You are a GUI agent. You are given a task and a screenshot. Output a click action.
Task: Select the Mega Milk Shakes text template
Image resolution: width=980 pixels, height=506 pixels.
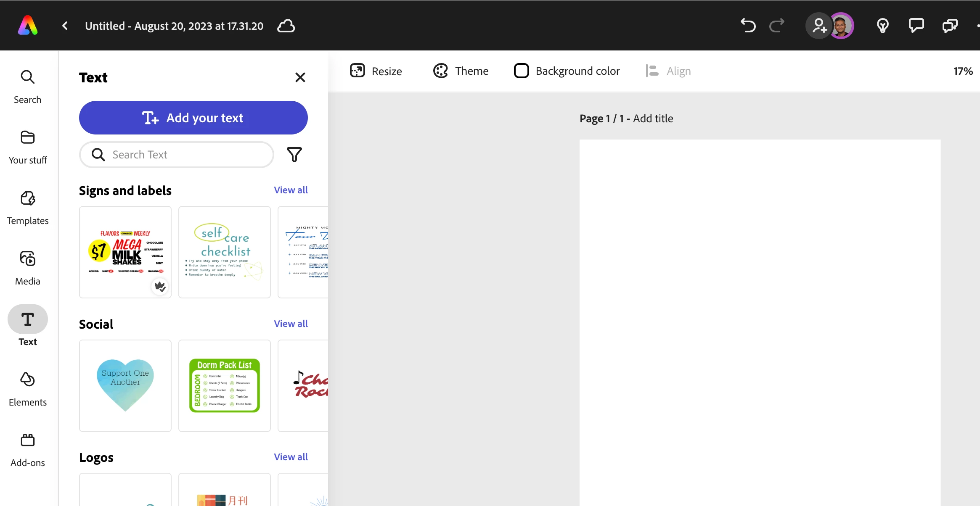(125, 252)
